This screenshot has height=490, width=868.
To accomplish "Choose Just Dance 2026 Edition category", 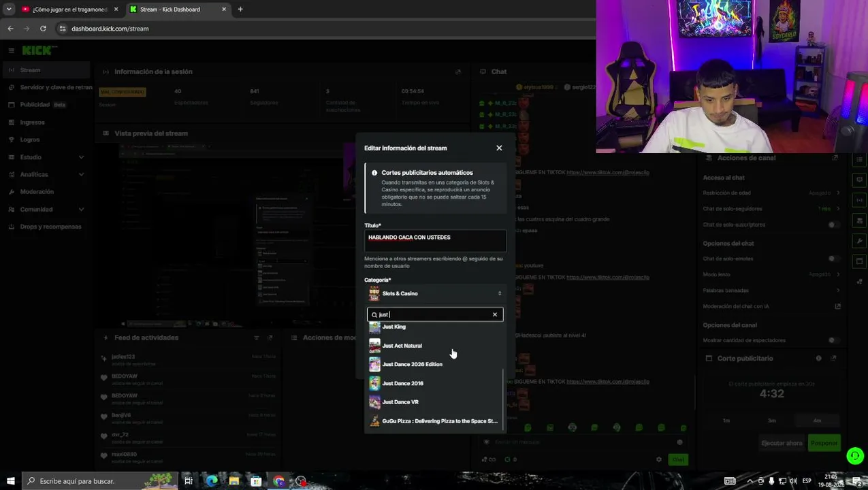I will pyautogui.click(x=434, y=364).
